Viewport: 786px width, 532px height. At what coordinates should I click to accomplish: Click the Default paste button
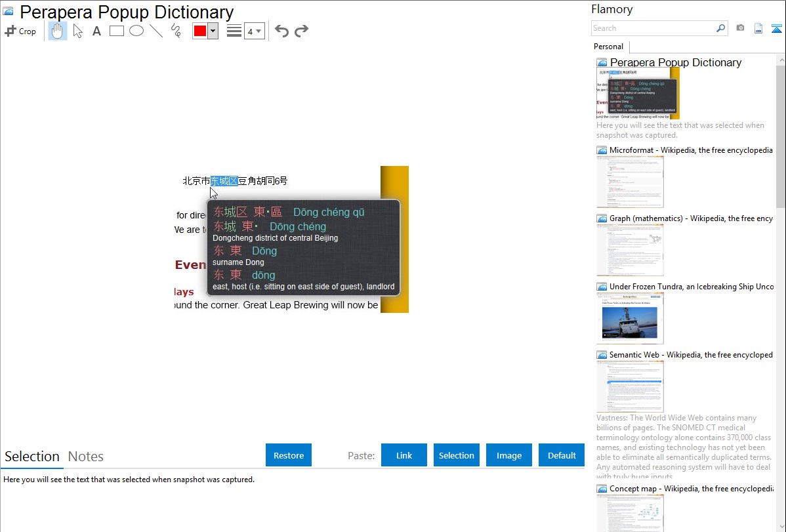[x=562, y=455]
